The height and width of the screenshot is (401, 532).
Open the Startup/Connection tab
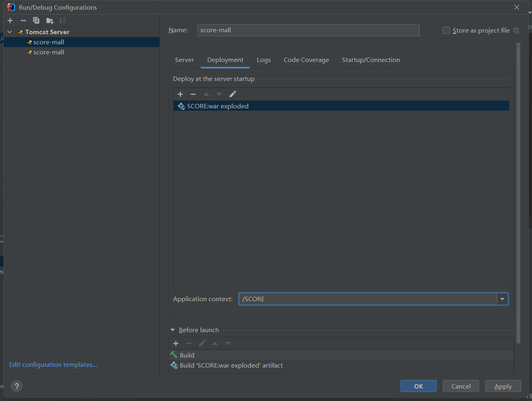point(371,60)
